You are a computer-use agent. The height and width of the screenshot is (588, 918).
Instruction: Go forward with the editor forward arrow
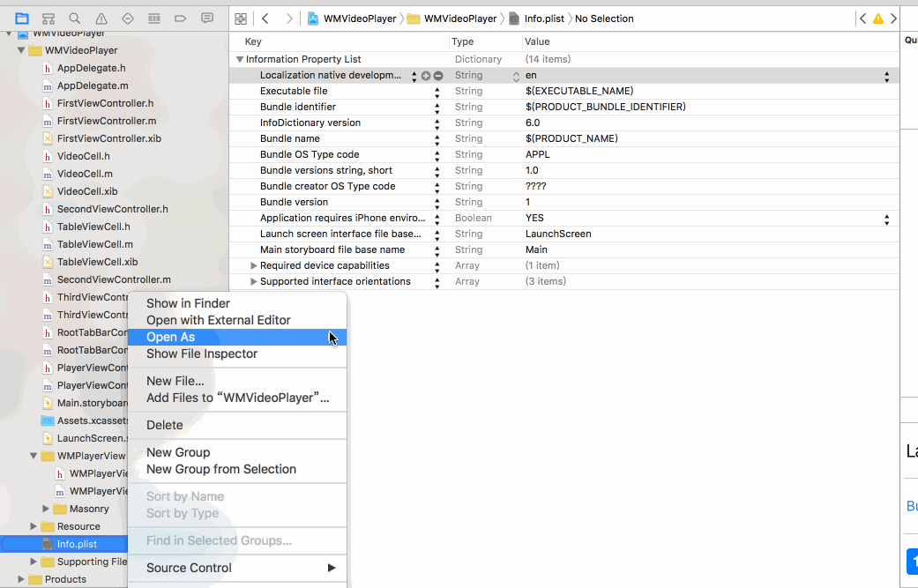(x=288, y=19)
